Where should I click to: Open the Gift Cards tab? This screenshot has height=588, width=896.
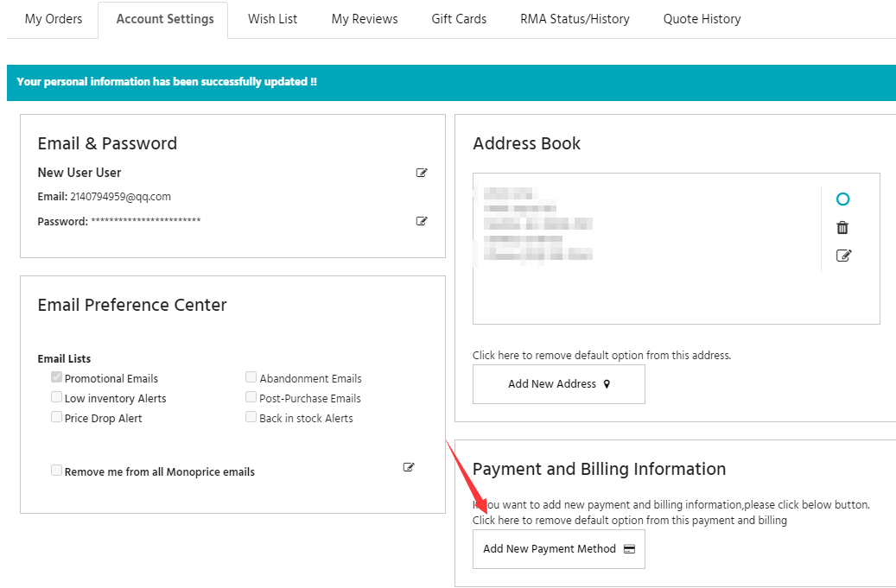459,19
